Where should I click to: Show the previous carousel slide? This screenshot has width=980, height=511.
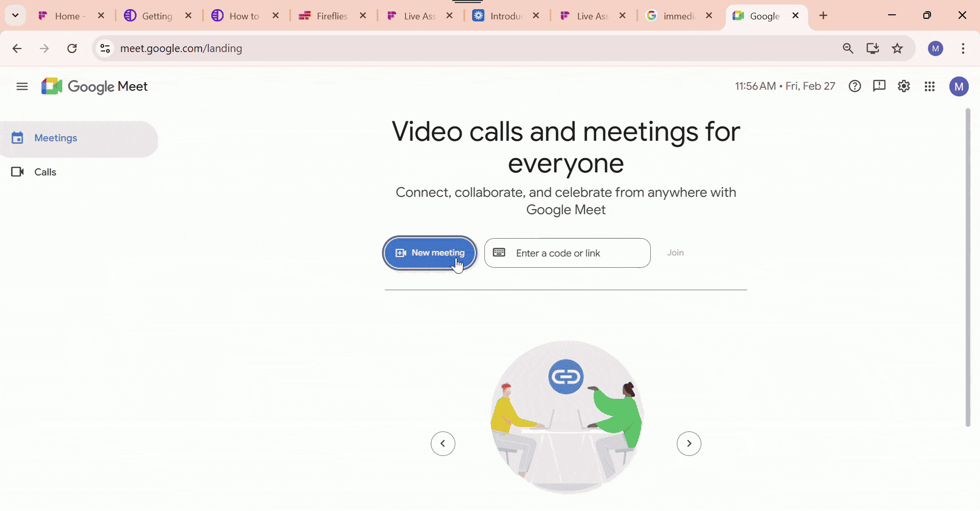[443, 443]
